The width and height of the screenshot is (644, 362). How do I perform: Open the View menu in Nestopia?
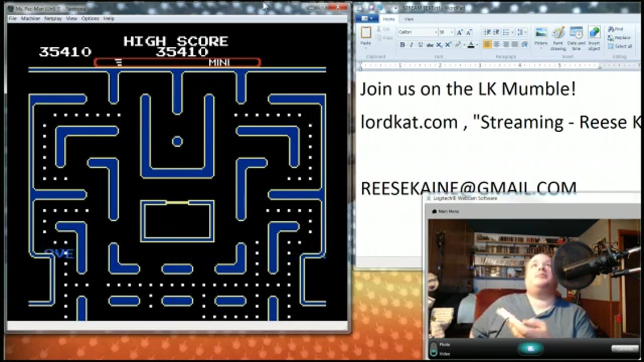tap(72, 18)
